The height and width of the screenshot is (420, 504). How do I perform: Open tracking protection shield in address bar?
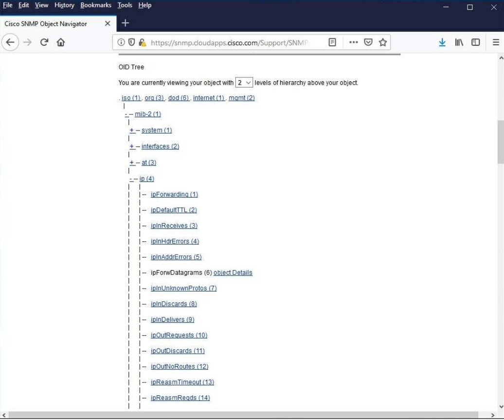[131, 42]
